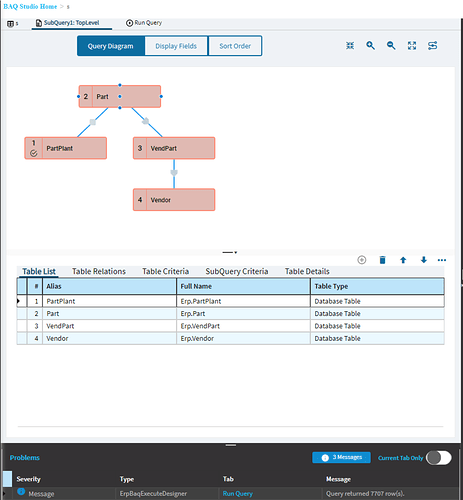Move the selected table down with arrow
The image size is (463, 500).
tap(424, 260)
